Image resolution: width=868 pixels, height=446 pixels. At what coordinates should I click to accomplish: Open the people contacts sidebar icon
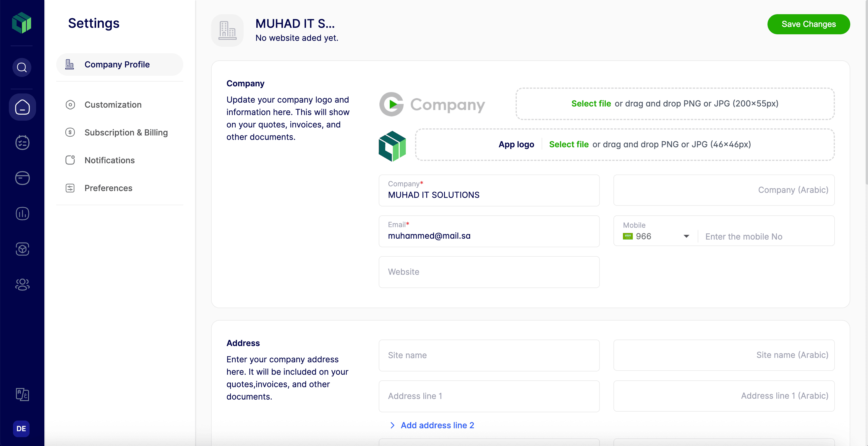pos(22,285)
